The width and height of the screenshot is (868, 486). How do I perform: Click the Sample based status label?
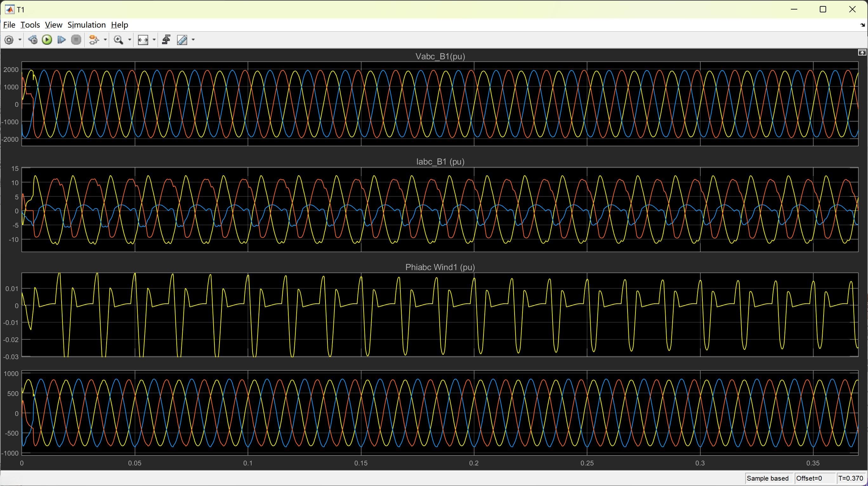coord(767,478)
